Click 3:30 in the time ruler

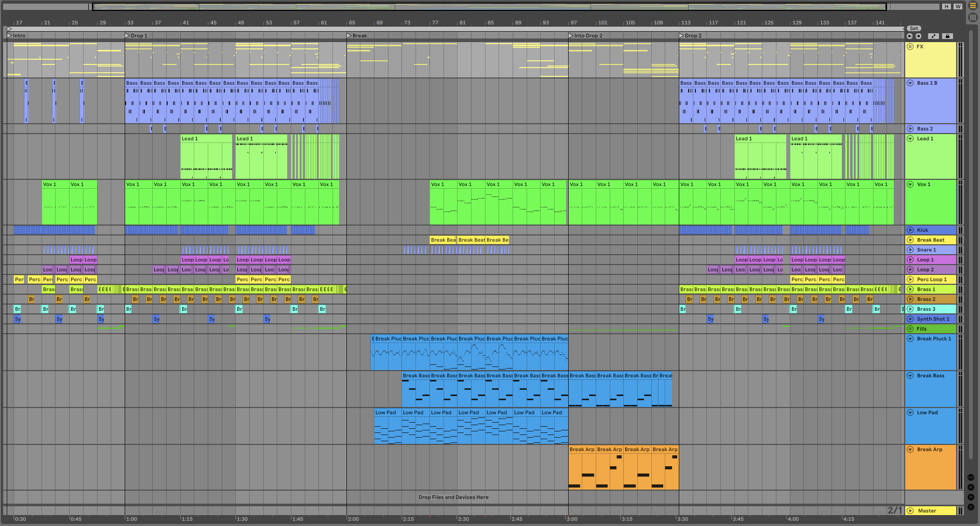[682, 519]
